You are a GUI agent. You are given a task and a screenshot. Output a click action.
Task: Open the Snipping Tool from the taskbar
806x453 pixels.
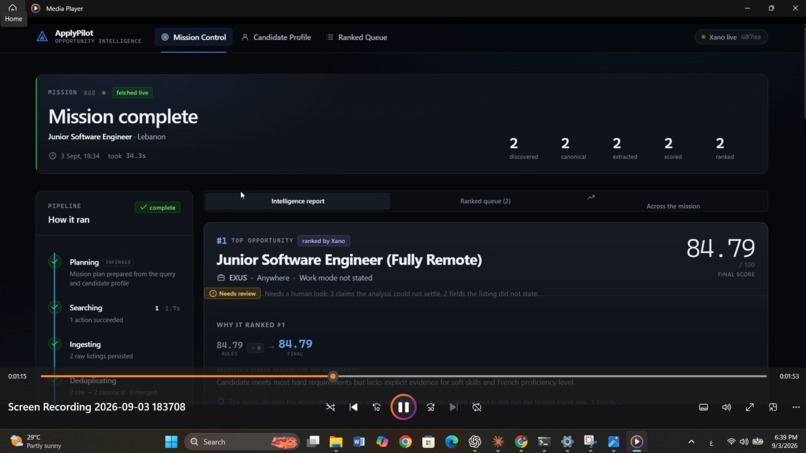tap(590, 442)
